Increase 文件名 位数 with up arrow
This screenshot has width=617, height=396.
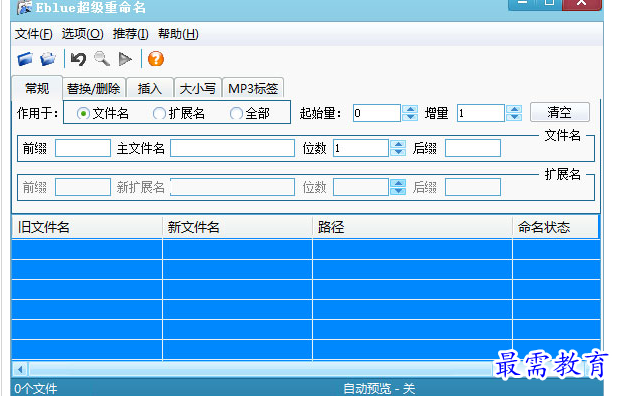[398, 144]
